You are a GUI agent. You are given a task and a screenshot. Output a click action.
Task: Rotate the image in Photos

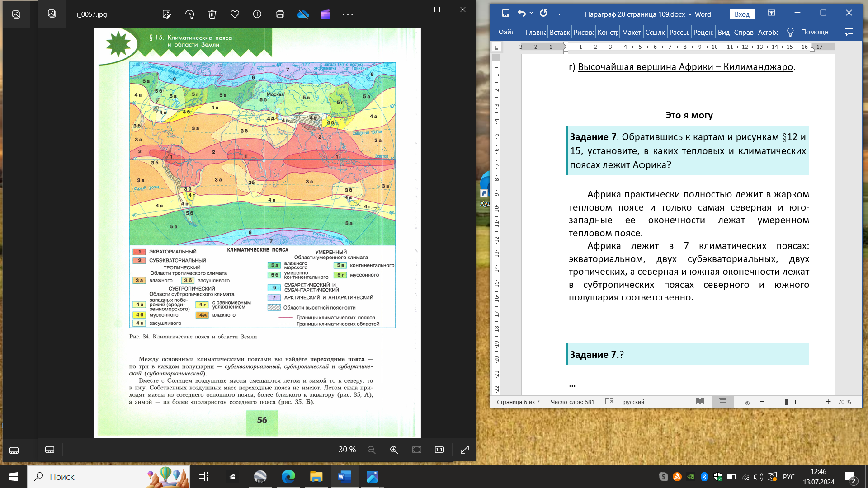(189, 14)
